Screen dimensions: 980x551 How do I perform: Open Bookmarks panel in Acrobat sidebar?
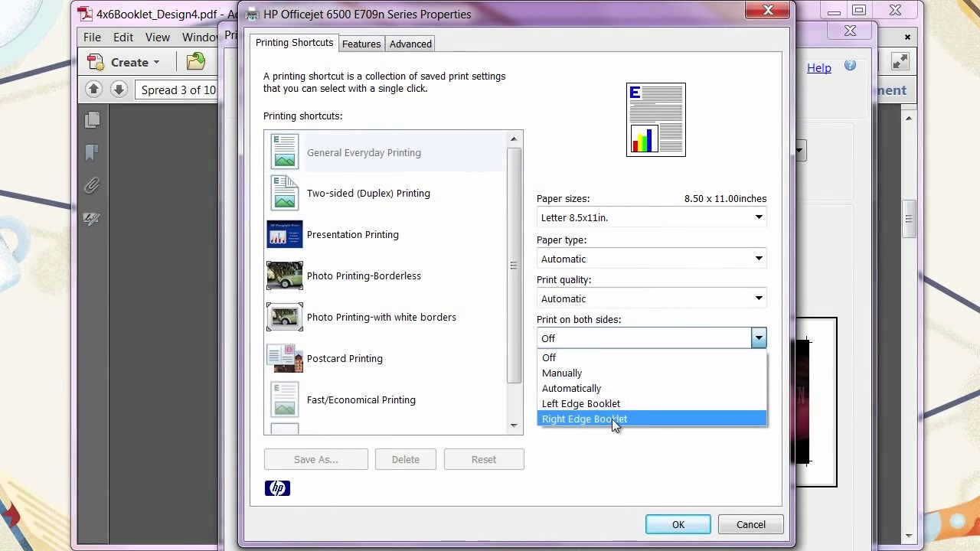pyautogui.click(x=92, y=152)
